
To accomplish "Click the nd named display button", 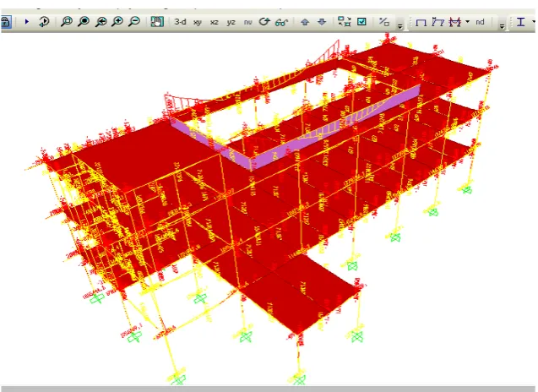I will 480,22.
